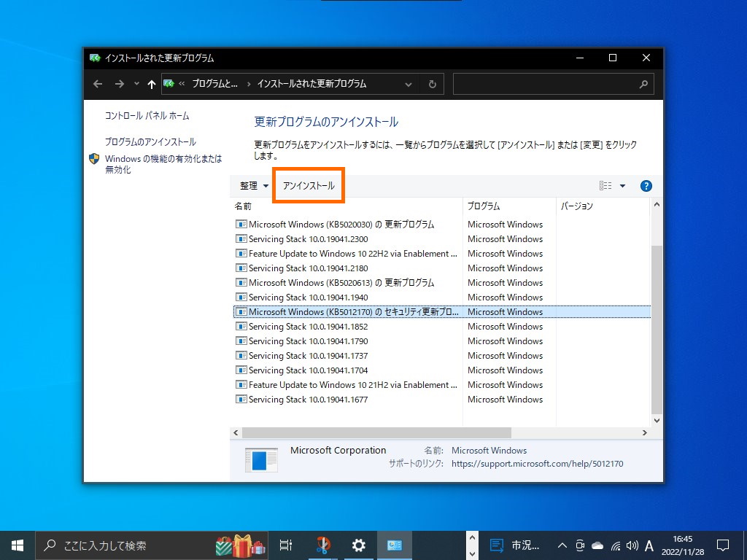Open the help question mark icon

click(x=646, y=185)
